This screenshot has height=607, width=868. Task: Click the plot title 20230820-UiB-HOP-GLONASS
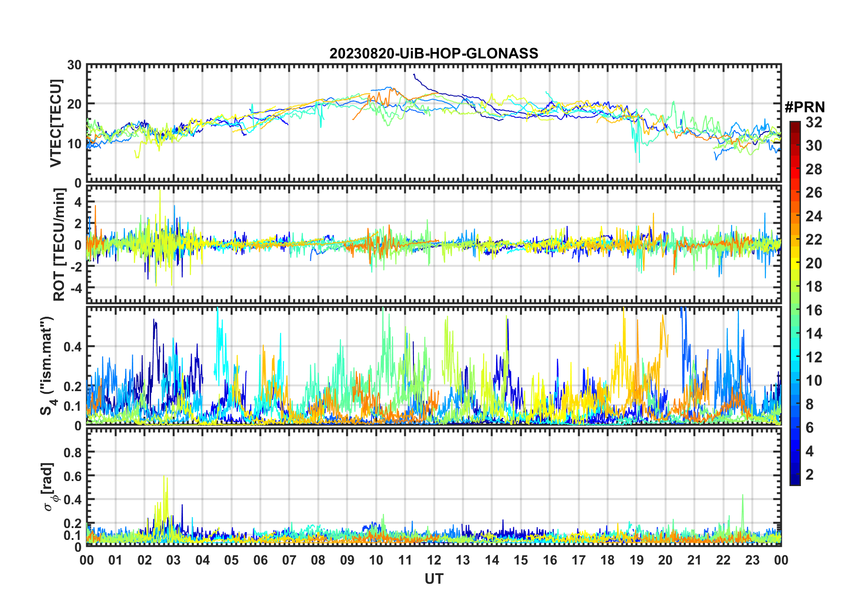coord(434,54)
